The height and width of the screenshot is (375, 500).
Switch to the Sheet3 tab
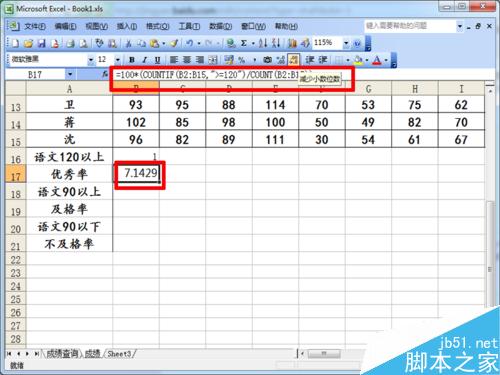[x=119, y=354]
